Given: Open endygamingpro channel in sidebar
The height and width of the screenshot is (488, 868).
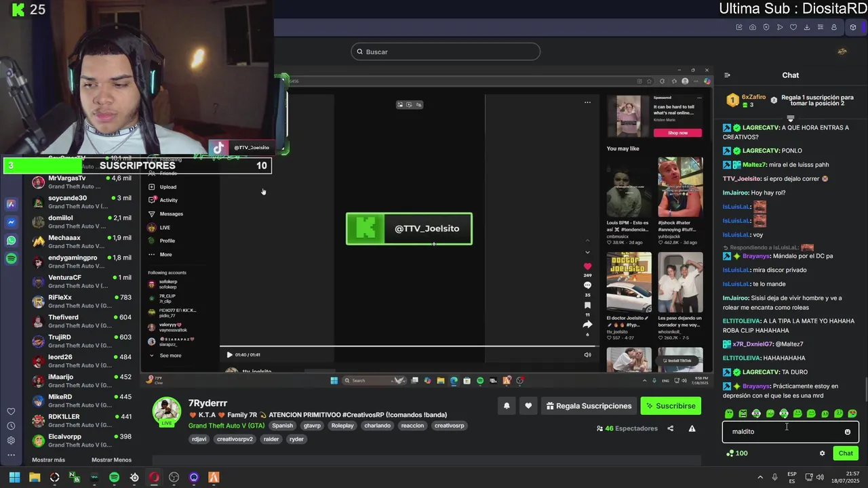Looking at the screenshot, I should [x=83, y=262].
